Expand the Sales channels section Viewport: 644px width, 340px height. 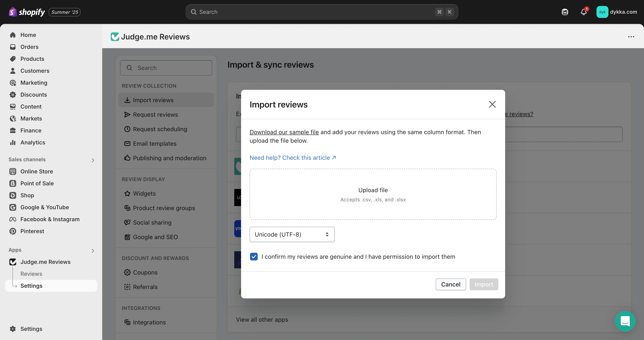(x=93, y=160)
